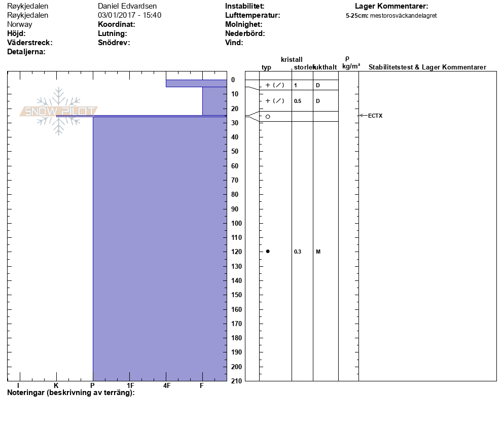Click the ECTX stability test arrow marker

pos(361,116)
